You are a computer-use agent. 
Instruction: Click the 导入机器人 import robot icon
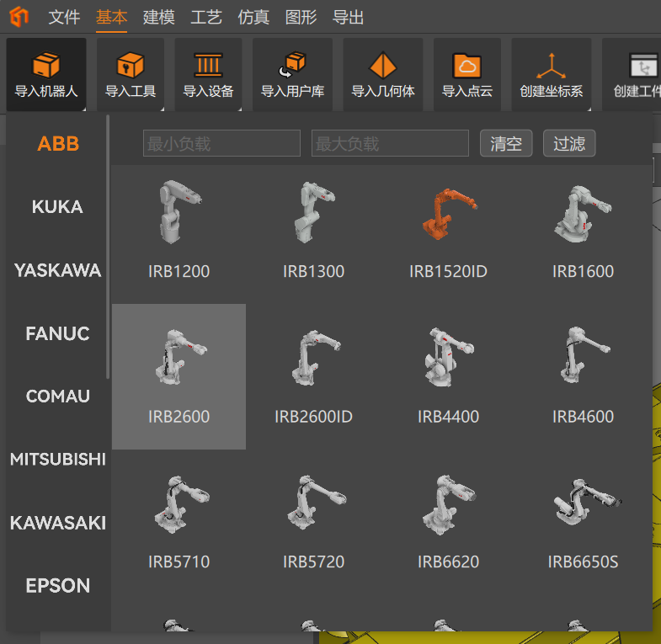pyautogui.click(x=46, y=65)
